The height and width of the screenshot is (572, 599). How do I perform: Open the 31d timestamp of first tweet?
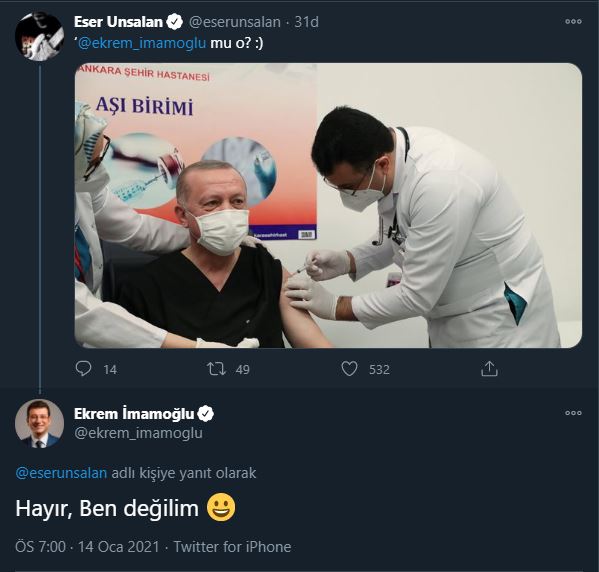pos(306,22)
